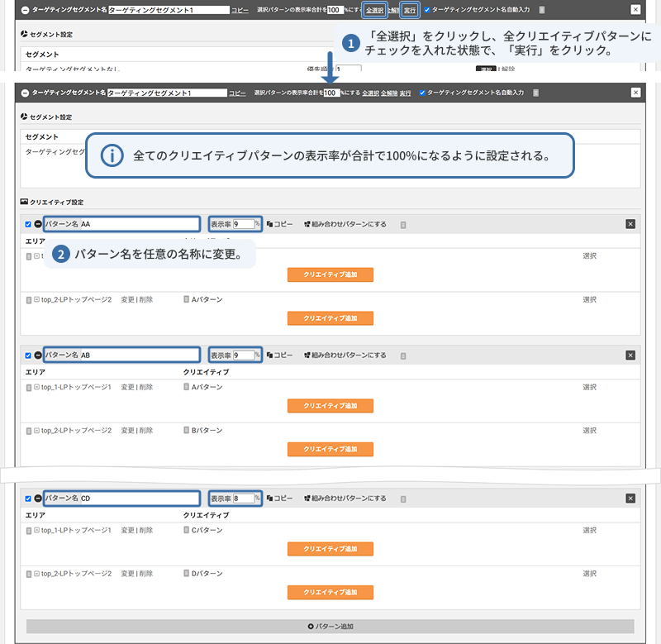Click 全解除 in the lower panel header

click(x=389, y=93)
